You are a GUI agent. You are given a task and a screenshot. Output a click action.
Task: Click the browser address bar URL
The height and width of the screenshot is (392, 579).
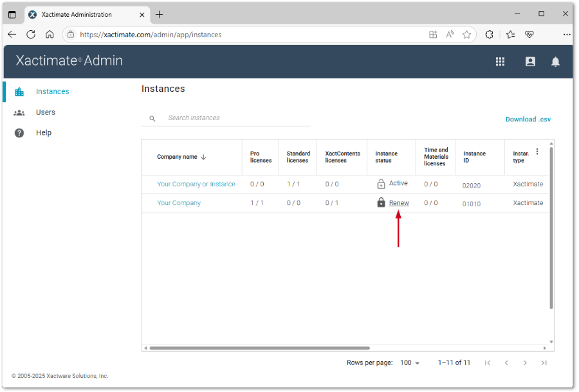pos(151,35)
